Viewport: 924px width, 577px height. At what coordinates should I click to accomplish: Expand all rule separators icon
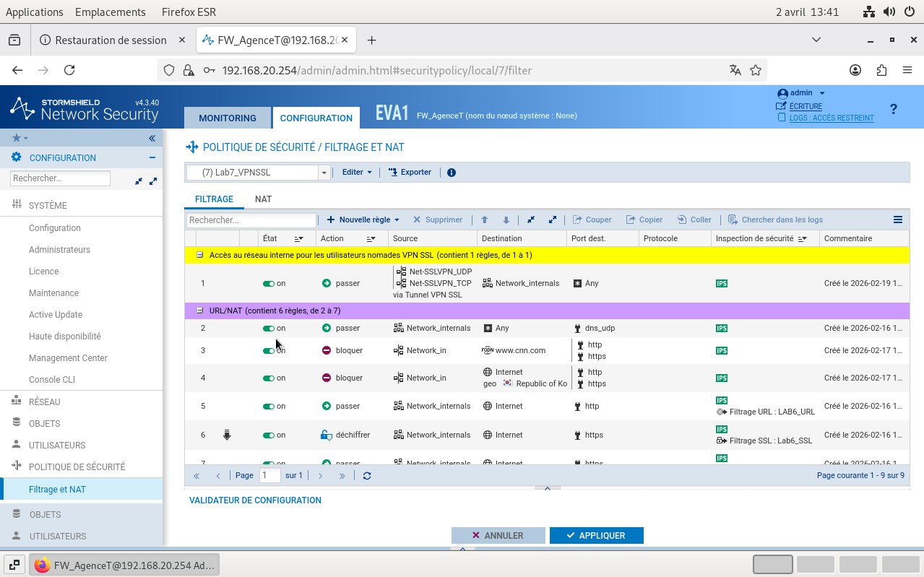click(553, 220)
